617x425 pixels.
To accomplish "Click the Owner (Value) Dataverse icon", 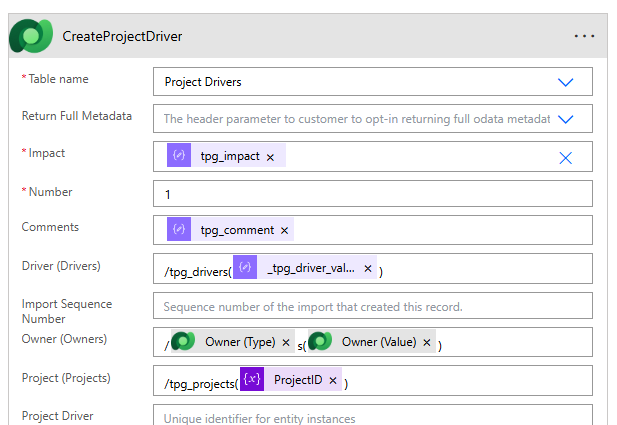I will tap(320, 341).
